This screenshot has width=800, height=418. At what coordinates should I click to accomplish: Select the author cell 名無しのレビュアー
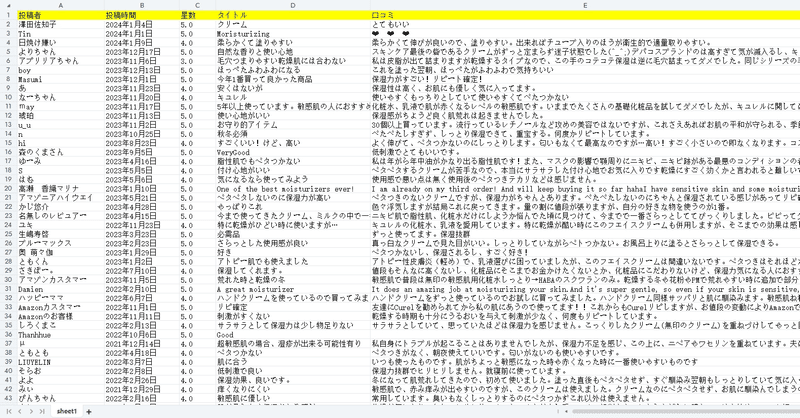point(60,216)
